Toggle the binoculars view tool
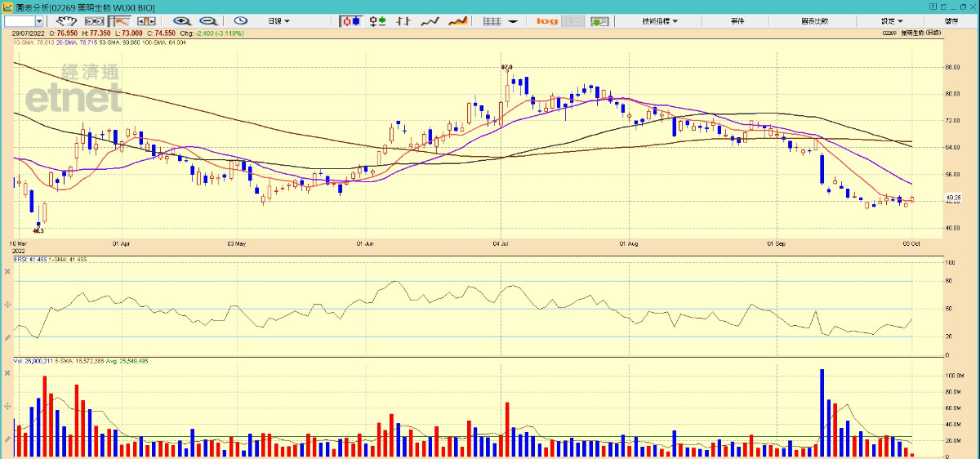 pos(95,21)
